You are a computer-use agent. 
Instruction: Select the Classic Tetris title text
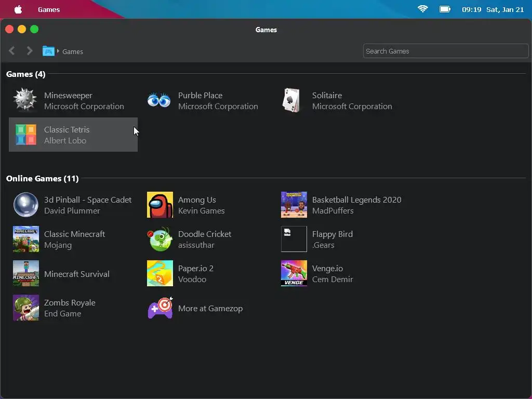tap(67, 129)
